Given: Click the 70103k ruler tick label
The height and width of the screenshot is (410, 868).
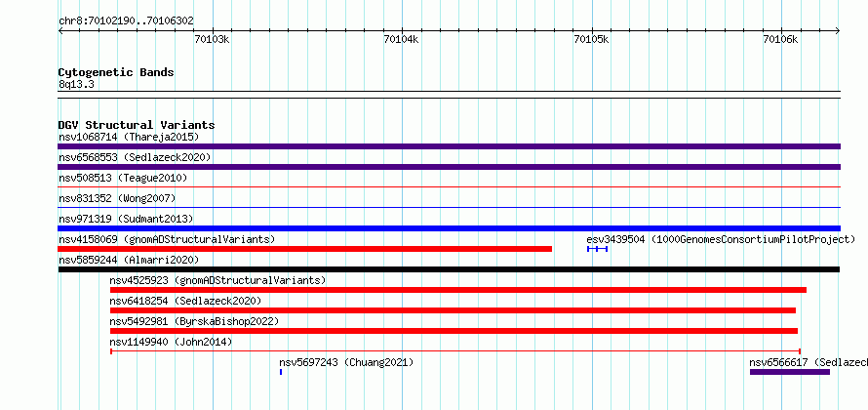Looking at the screenshot, I should coord(212,39).
